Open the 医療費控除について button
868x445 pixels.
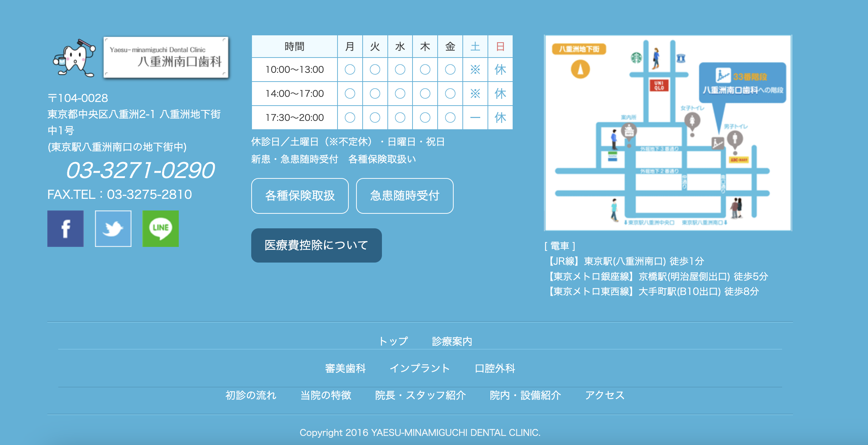coord(316,245)
